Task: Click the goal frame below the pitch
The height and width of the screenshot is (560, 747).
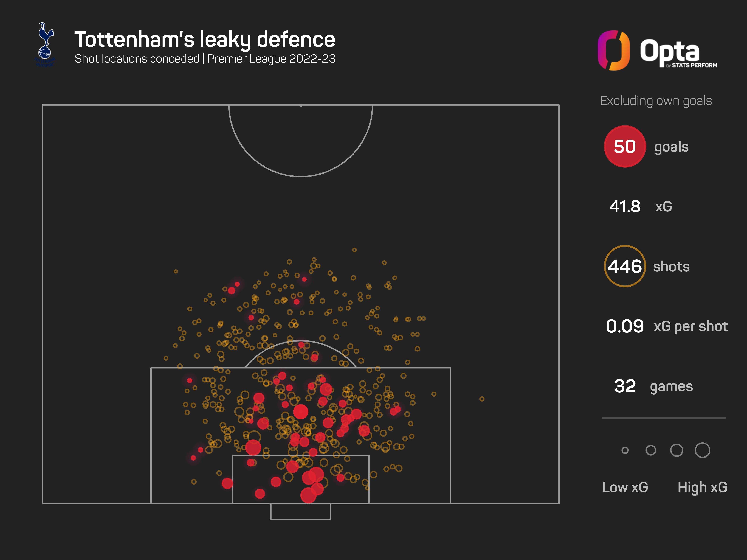Action: point(300,512)
